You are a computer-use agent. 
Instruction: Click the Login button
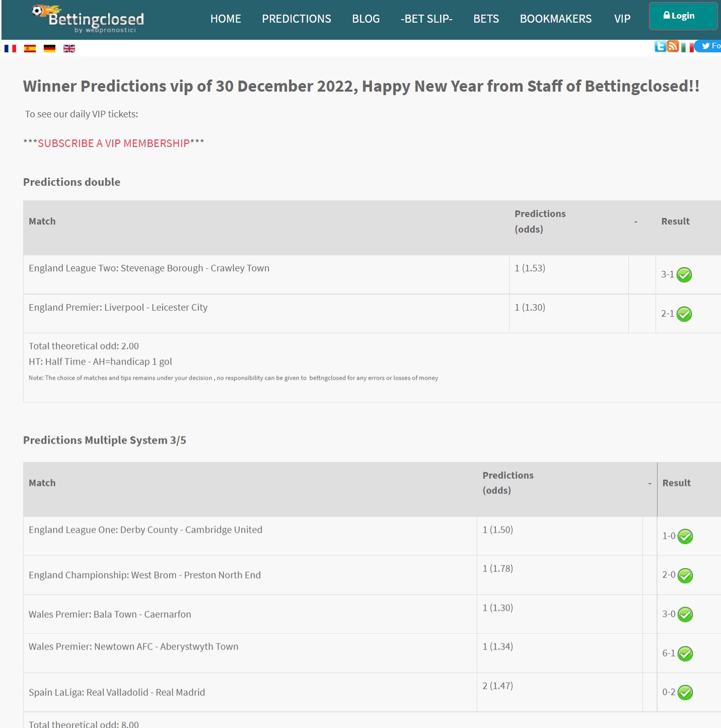click(683, 16)
